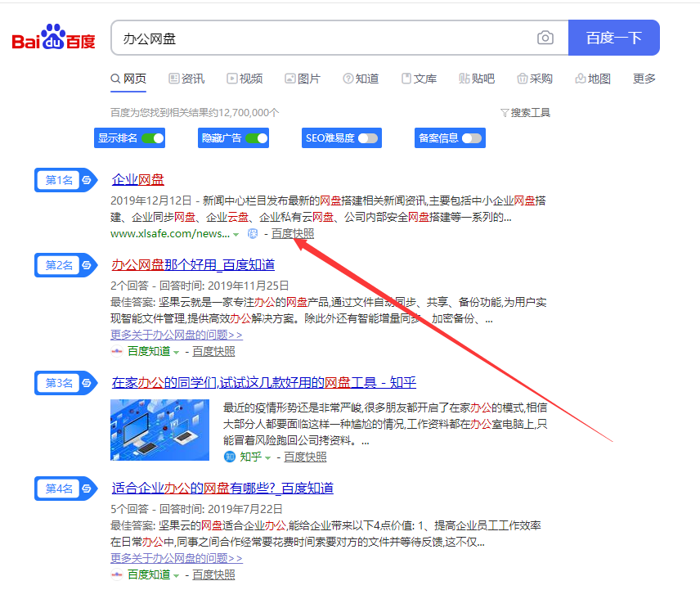Image resolution: width=700 pixels, height=590 pixels.
Task: Click date text 2019年12月12日 in first result
Action: coord(151,200)
